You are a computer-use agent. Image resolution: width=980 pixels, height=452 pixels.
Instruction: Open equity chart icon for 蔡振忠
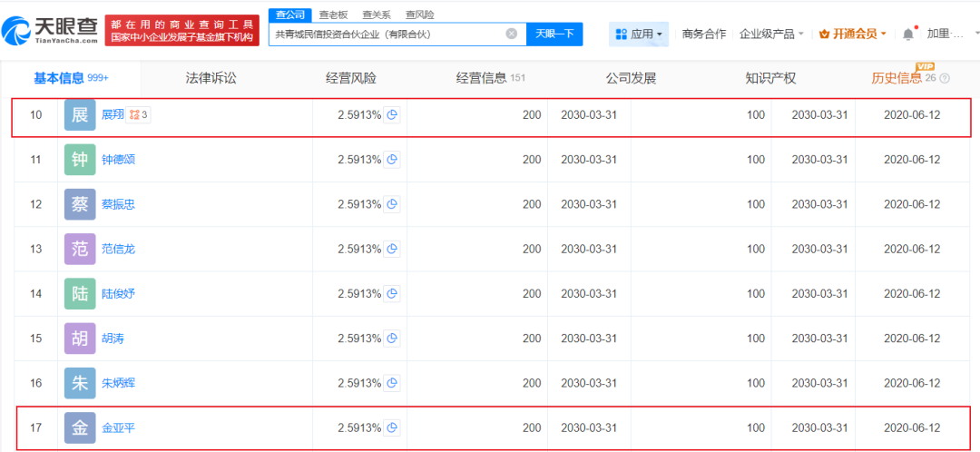tap(392, 204)
